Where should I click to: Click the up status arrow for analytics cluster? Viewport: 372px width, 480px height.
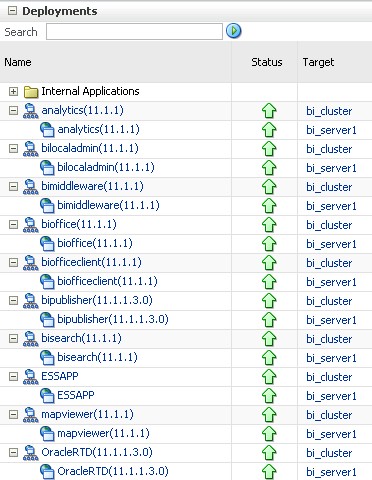point(269,111)
